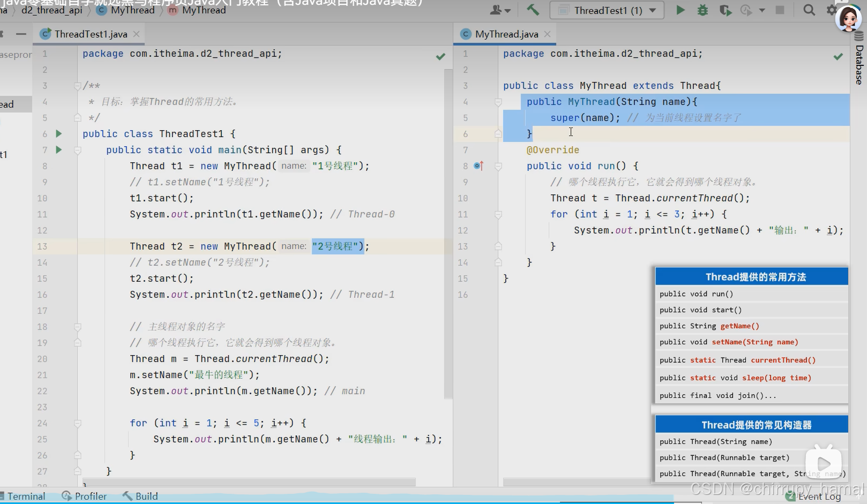Click the @Override annotation in MyThread.java
867x504 pixels.
pyautogui.click(x=553, y=149)
